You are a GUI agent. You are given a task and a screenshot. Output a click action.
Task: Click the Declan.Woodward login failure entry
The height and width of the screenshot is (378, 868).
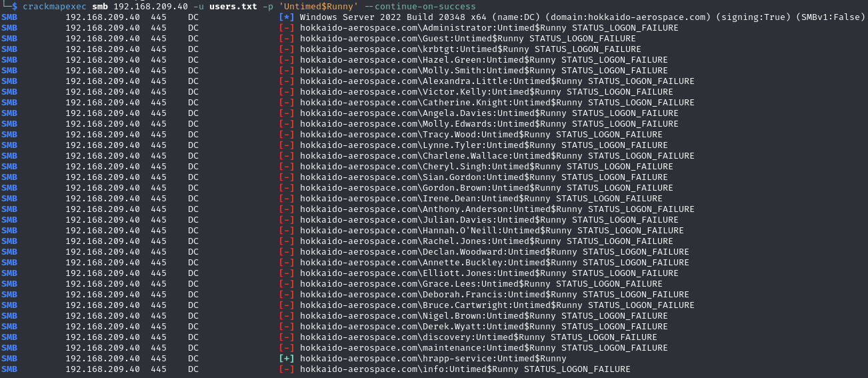494,252
